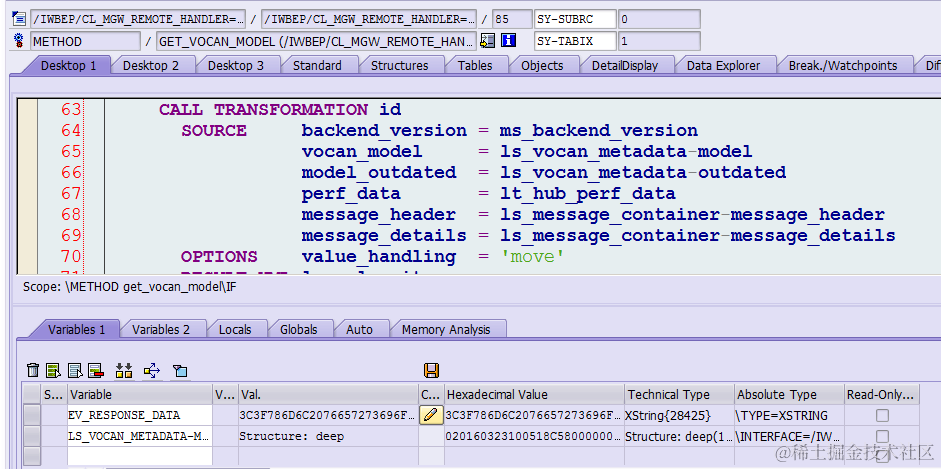Click the line number field showing 85
Image resolution: width=941 pixels, height=469 pixels.
point(511,19)
